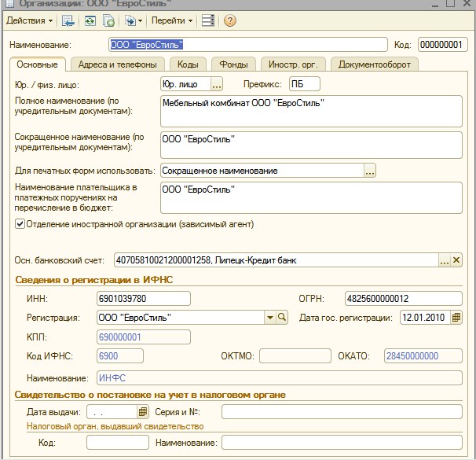Click the ОКАТО field 28450000000
The width and height of the screenshot is (476, 460).
423,355
